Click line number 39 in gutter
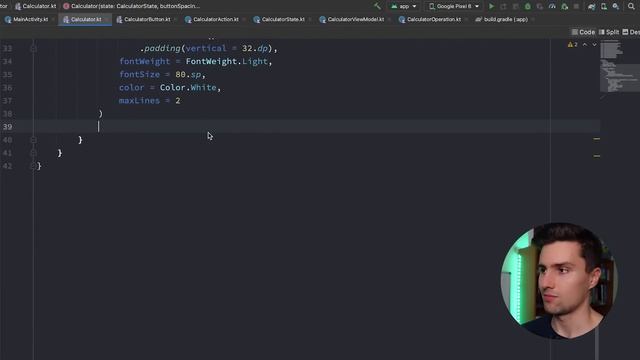Viewport: 640px width, 360px height. click(x=7, y=127)
